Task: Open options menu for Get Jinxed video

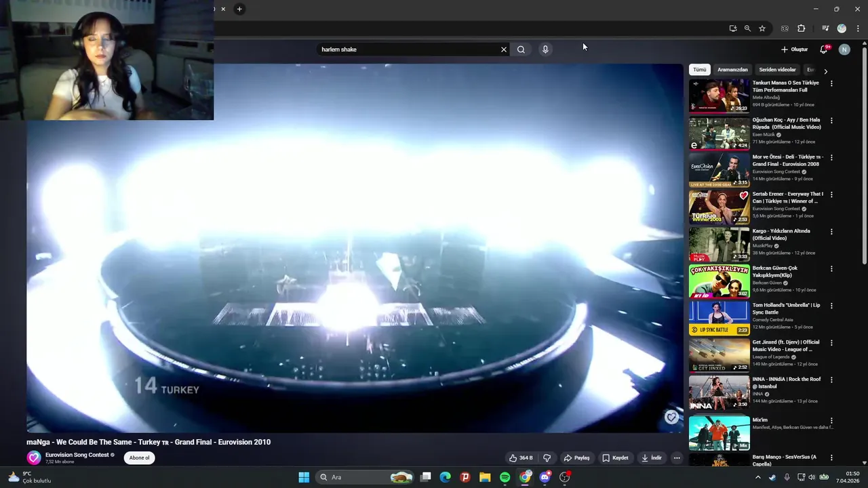Action: point(831,343)
